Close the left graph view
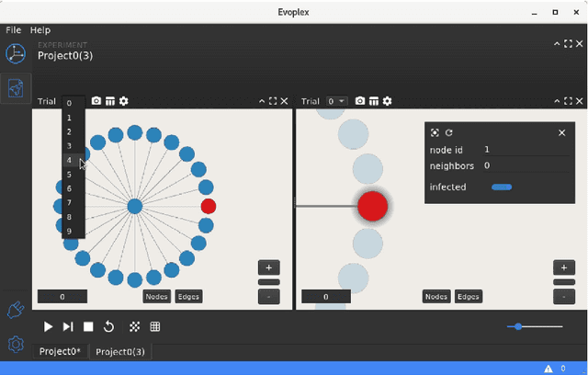 click(284, 101)
